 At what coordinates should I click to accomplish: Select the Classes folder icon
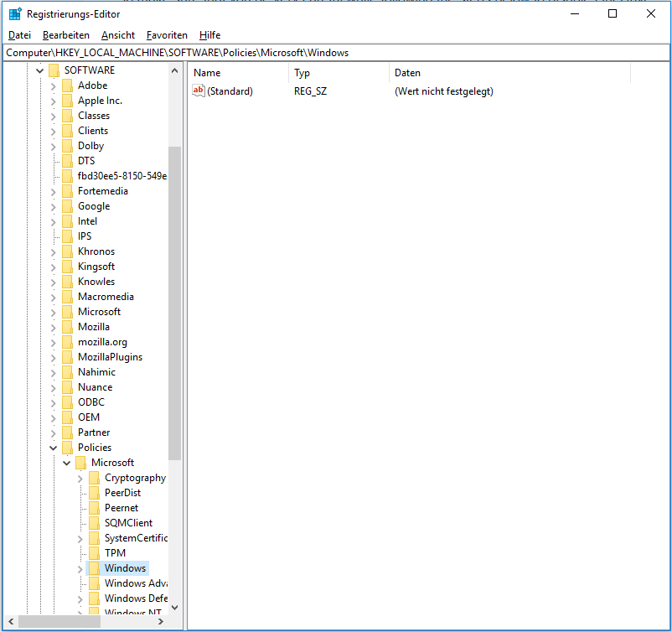point(67,116)
